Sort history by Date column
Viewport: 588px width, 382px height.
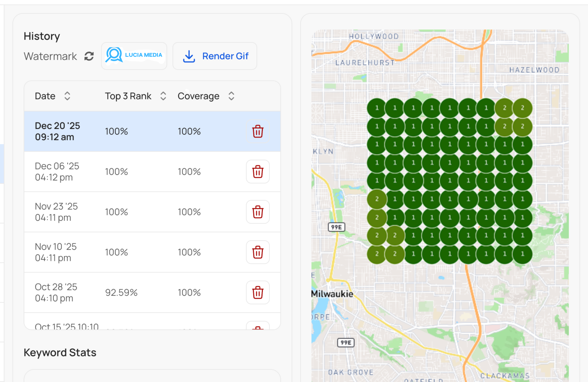tap(67, 96)
